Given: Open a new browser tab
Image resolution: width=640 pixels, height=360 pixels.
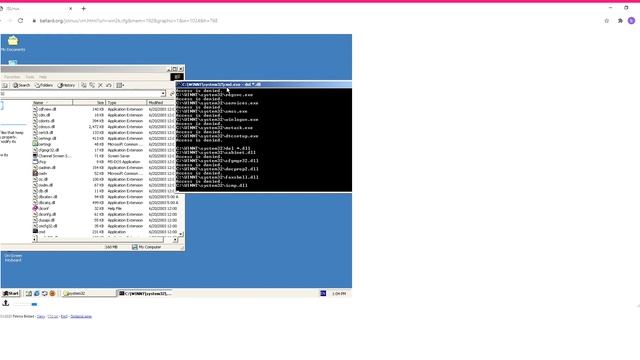Looking at the screenshot, I should point(84,8).
